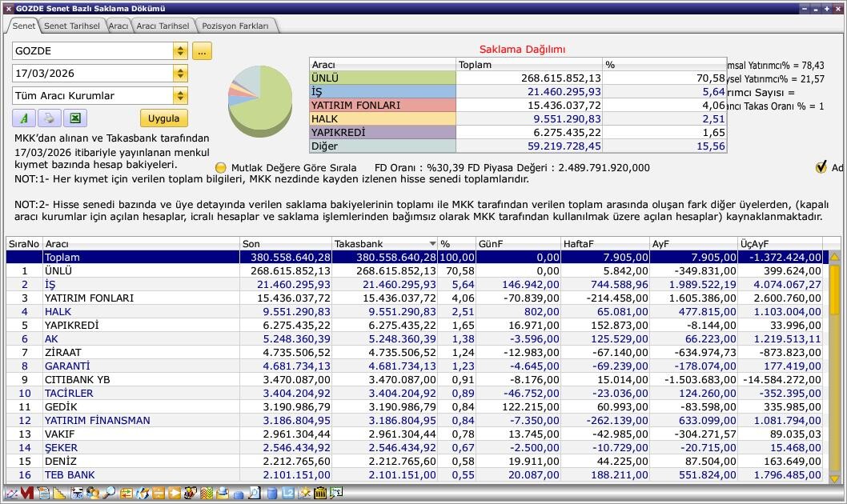The height and width of the screenshot is (504, 847).
Task: Export the table with the Excel icon
Action: pos(74,118)
